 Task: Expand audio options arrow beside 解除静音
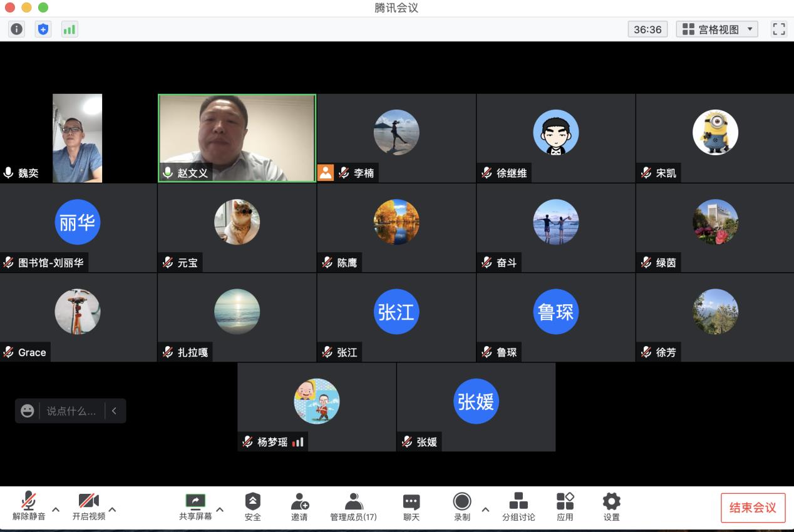tap(56, 509)
